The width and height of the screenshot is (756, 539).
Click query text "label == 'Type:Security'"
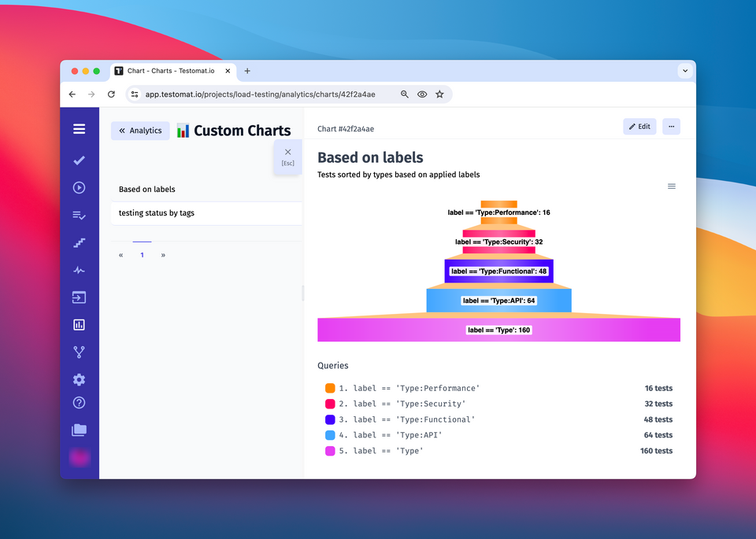pyautogui.click(x=409, y=404)
